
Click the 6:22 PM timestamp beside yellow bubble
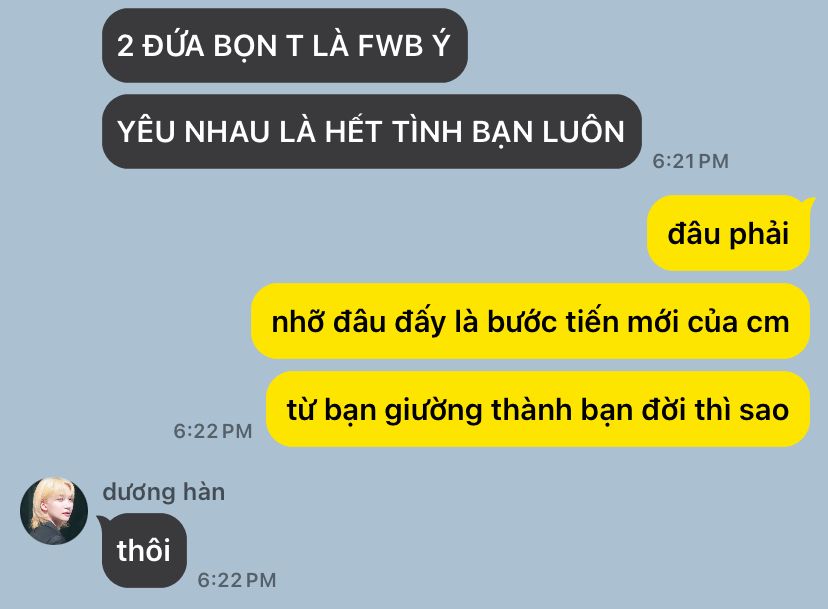(x=213, y=431)
